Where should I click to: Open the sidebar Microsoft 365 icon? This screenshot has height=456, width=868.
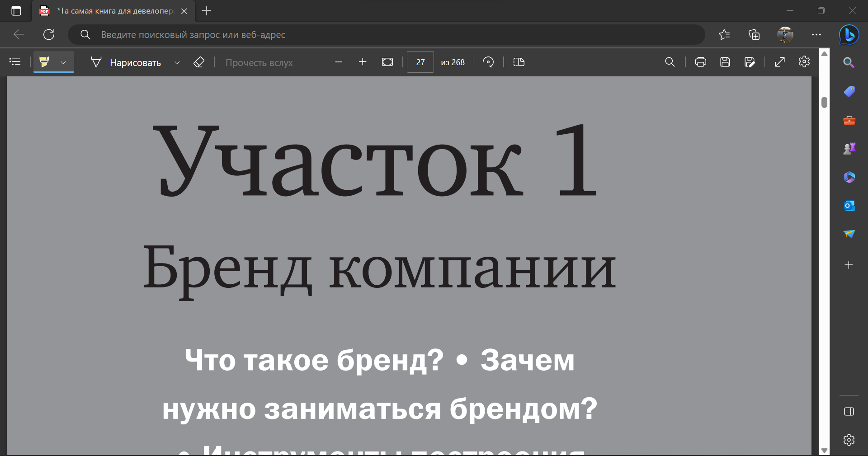(849, 177)
